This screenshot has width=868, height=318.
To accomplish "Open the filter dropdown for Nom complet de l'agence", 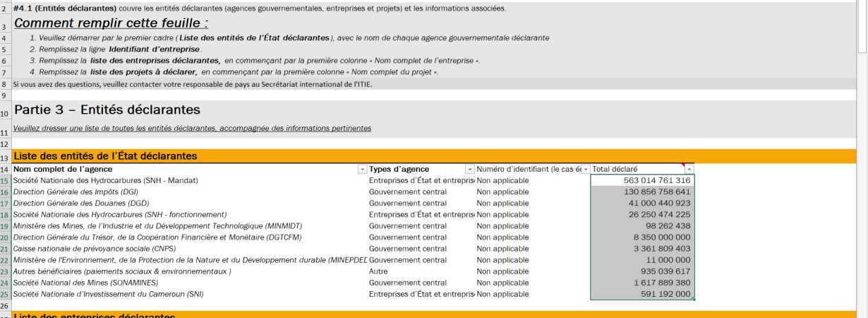I will tap(363, 170).
